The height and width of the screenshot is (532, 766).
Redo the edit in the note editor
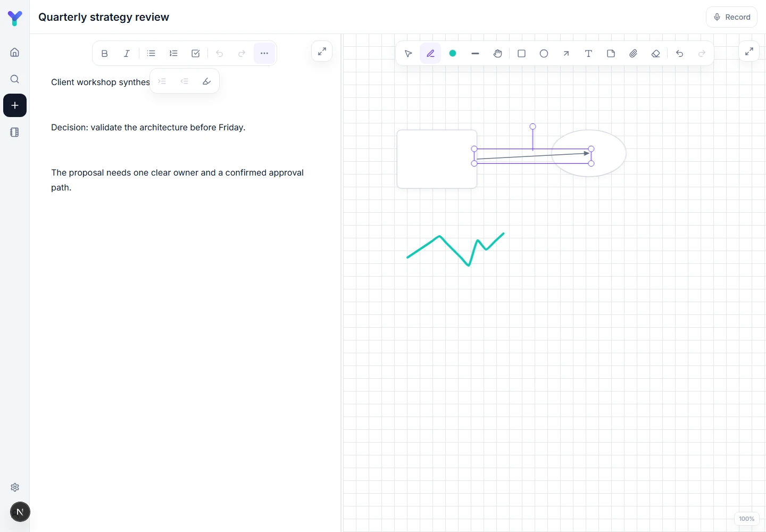(242, 53)
